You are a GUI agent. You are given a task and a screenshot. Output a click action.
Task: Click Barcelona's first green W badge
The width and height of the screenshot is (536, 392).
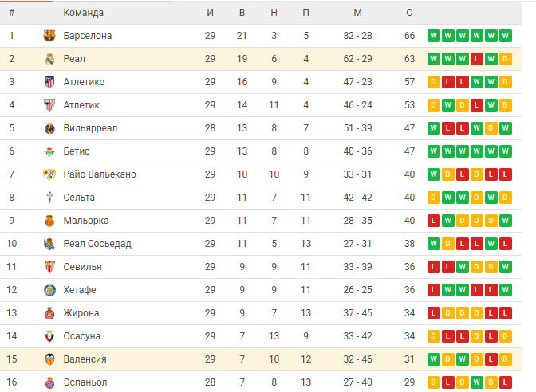433,36
